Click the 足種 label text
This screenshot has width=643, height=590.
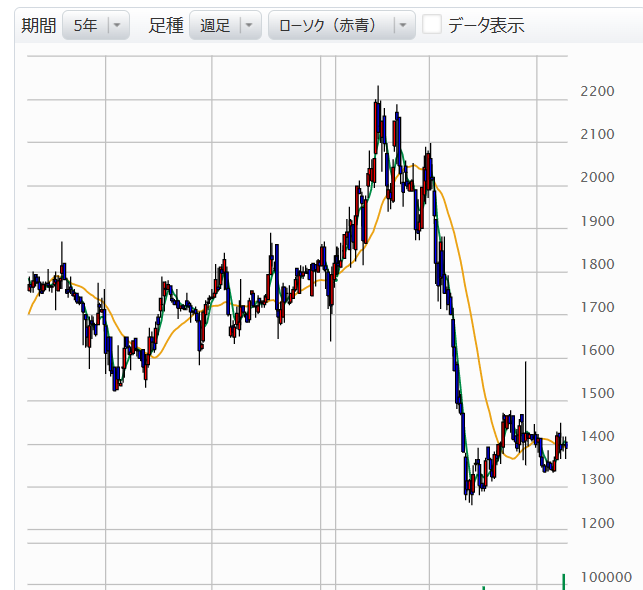click(x=166, y=25)
